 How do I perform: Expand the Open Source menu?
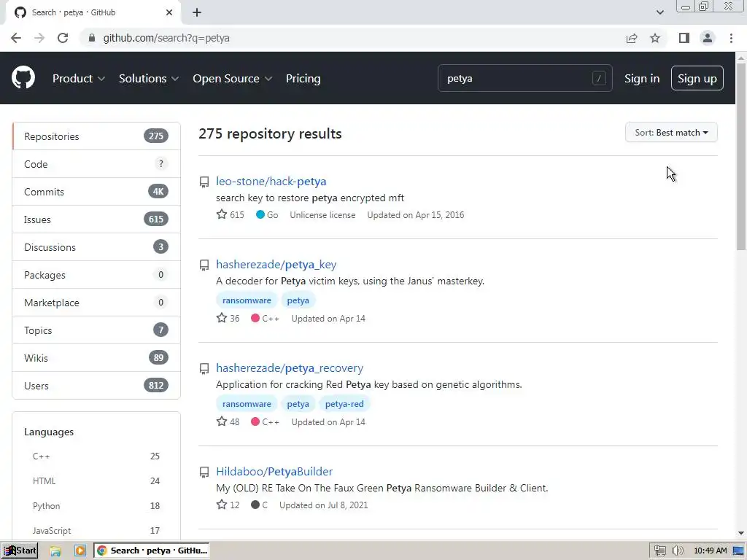pyautogui.click(x=233, y=79)
